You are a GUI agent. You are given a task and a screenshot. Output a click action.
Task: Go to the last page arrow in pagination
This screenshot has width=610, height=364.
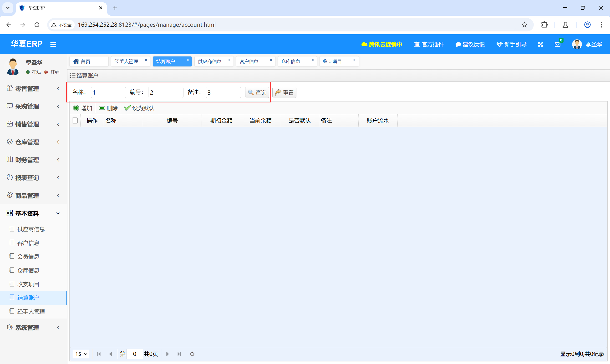(x=179, y=354)
